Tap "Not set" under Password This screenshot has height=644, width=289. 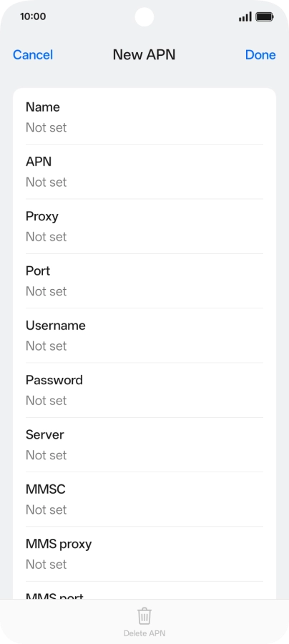point(46,401)
